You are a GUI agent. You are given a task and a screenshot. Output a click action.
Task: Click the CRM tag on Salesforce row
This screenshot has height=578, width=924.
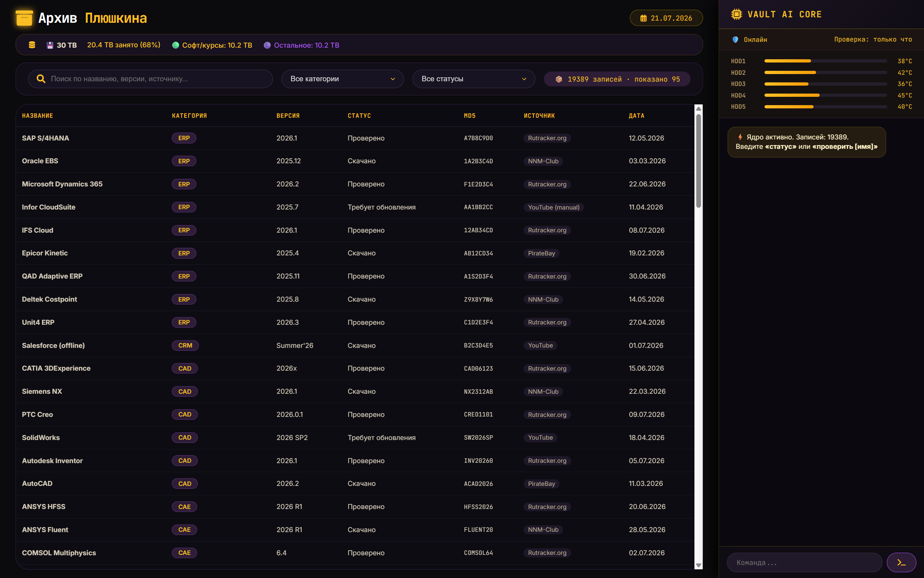185,345
